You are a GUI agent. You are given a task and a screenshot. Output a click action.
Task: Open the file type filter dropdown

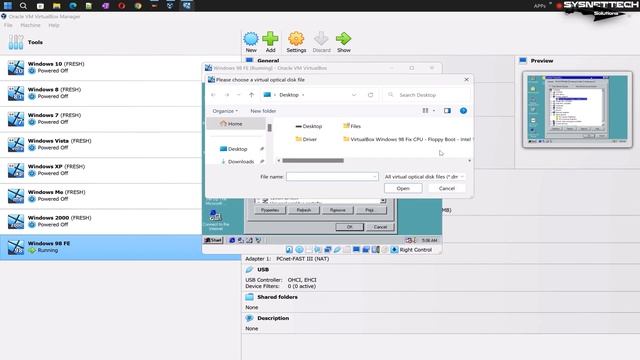pyautogui.click(x=424, y=177)
